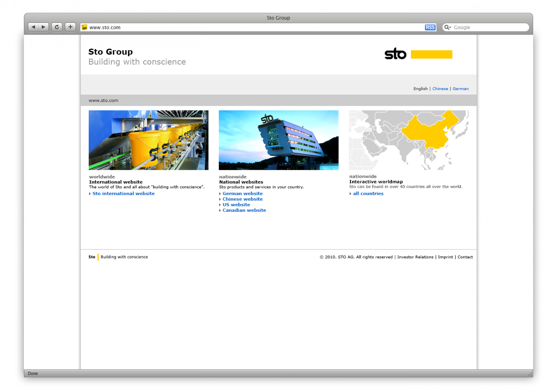Open the US website link
Image resolution: width=557 pixels, height=392 pixels.
click(236, 205)
